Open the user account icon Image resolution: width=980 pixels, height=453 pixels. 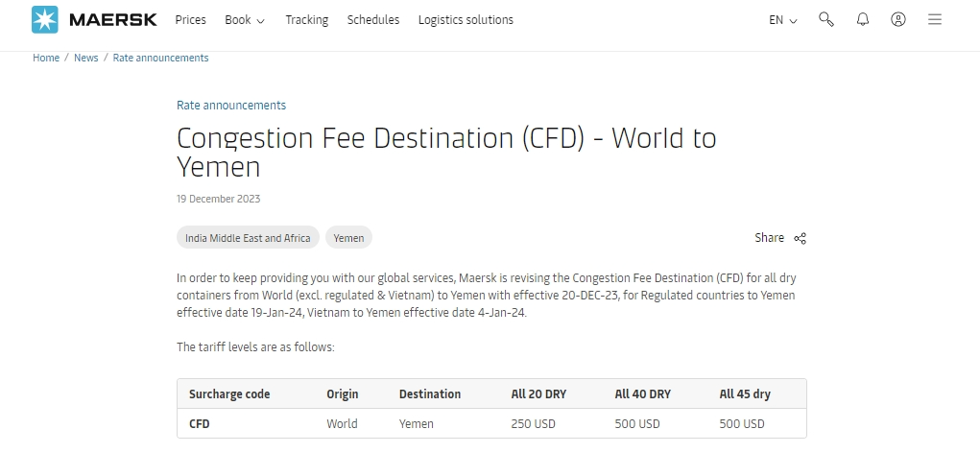click(x=898, y=19)
